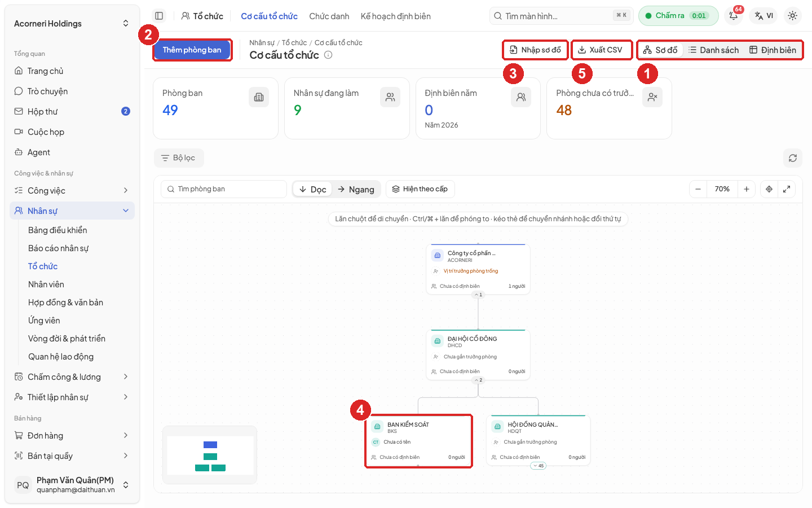Screen dimensions: 812x508
Task: Switch layout to Ngang
Action: (x=356, y=189)
